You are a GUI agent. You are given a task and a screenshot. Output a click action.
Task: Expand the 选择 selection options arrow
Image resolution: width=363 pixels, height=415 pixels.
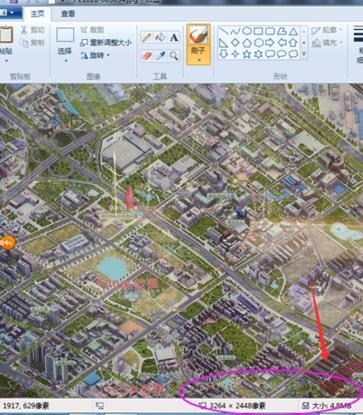click(x=65, y=61)
